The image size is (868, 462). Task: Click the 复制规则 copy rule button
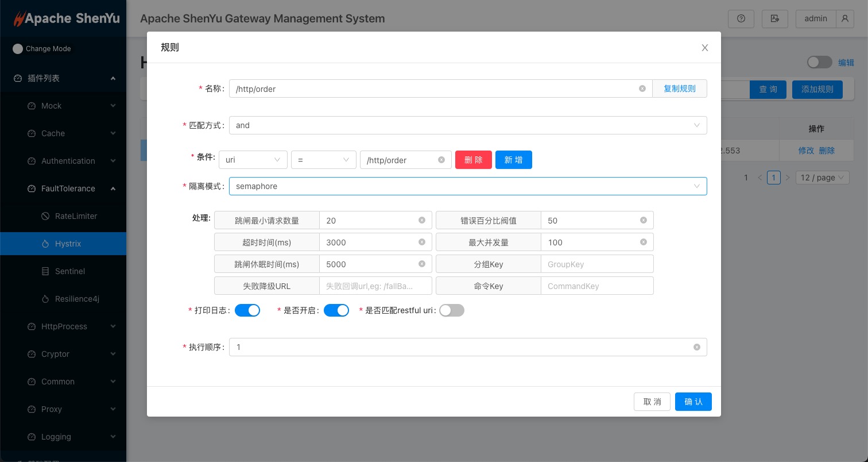[679, 88]
